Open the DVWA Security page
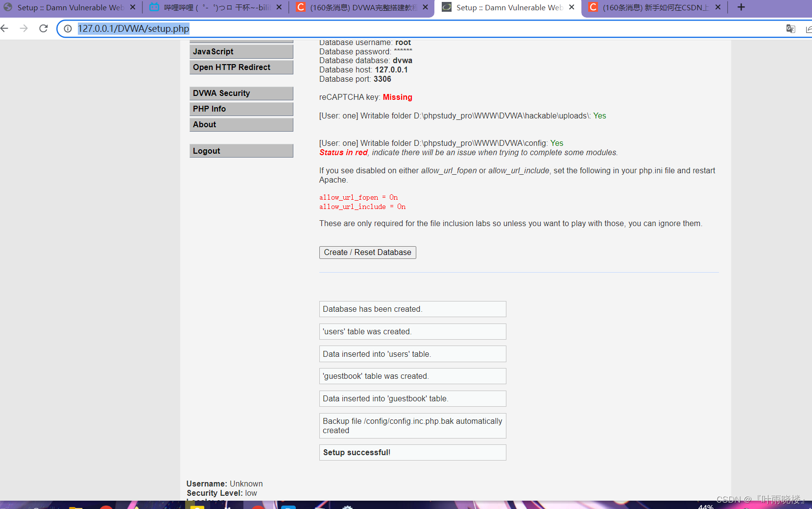Screen dimensions: 812x509 (241, 93)
